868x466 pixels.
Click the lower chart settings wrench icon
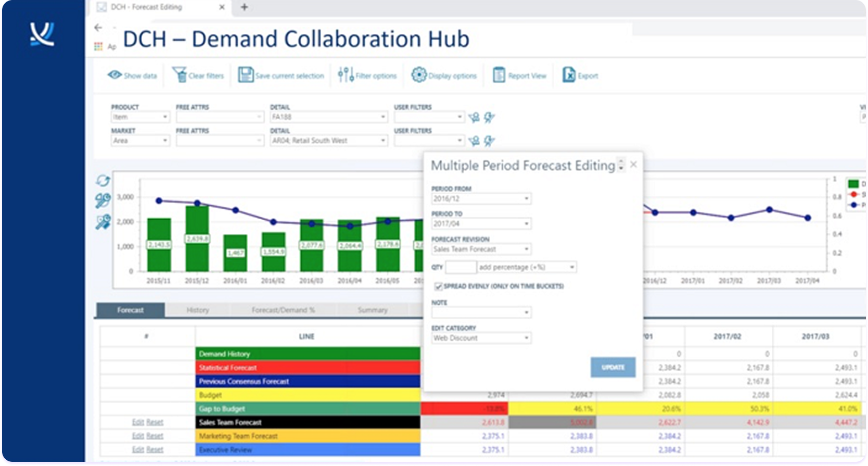(x=103, y=222)
